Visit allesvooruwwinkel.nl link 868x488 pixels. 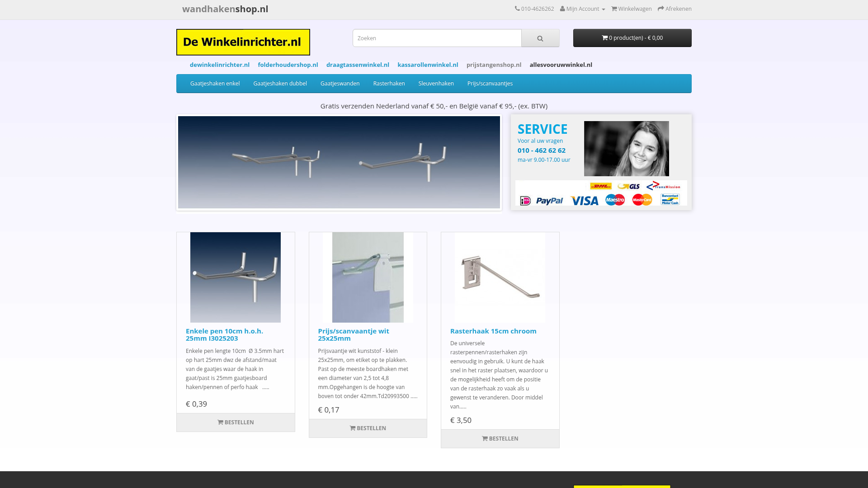pyautogui.click(x=561, y=65)
